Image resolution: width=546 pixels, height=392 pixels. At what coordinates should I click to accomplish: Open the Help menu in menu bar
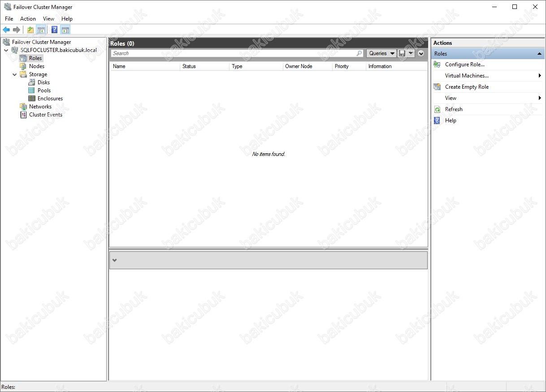pos(67,19)
